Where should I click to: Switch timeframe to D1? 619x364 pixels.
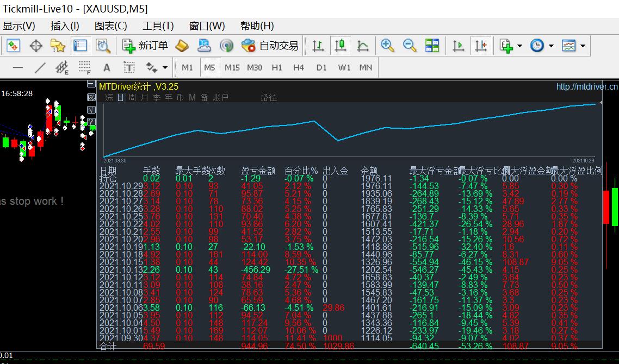pos(321,68)
